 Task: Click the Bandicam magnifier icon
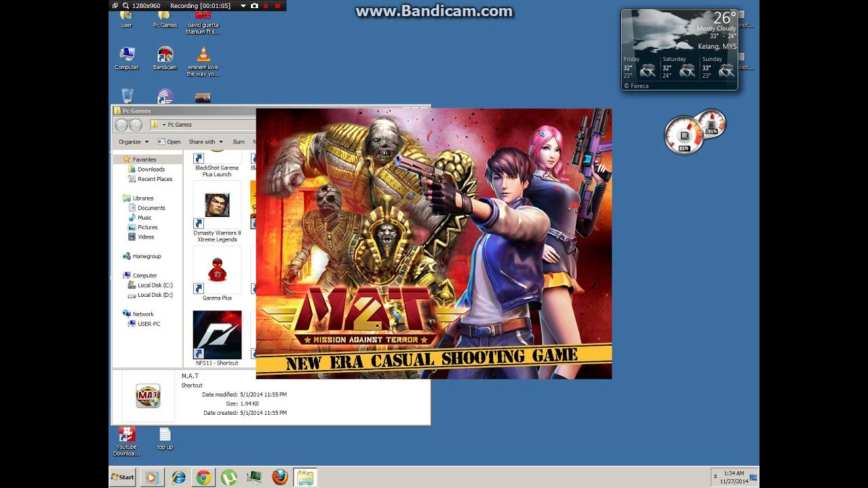coord(125,5)
